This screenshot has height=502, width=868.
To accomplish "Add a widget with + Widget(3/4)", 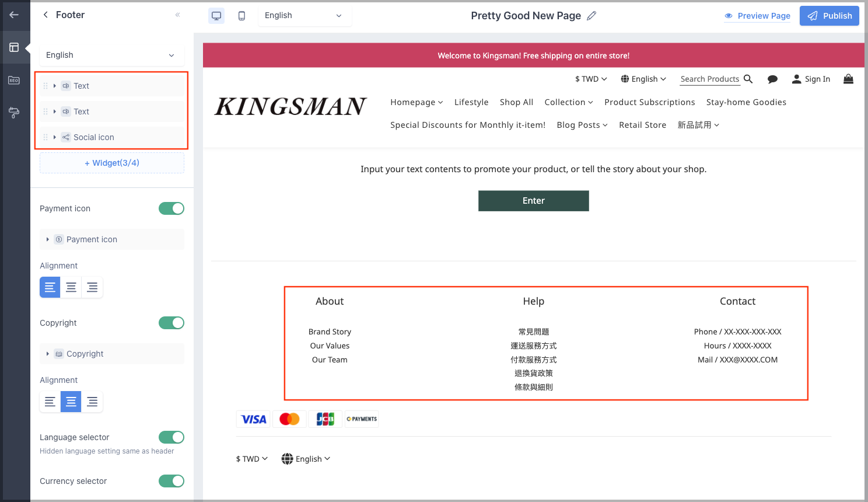I will coord(112,163).
